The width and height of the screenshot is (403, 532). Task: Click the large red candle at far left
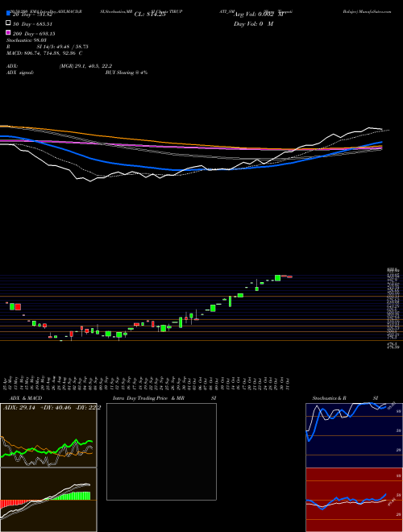pos(18,307)
